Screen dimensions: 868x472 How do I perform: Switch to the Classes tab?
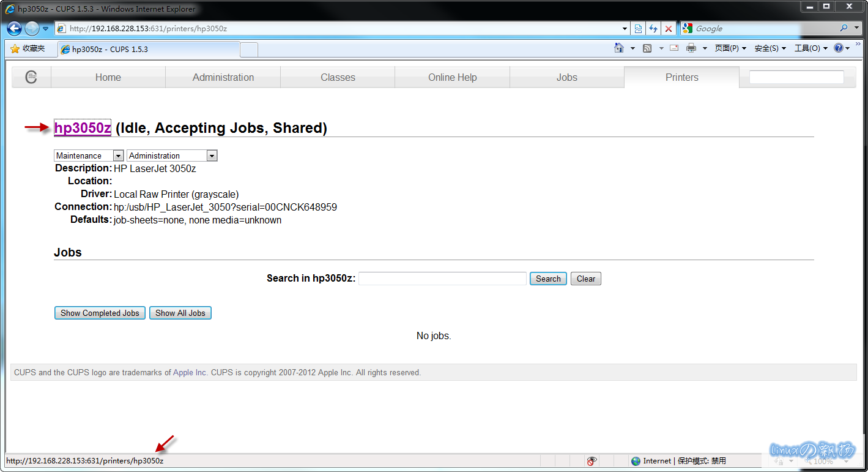[338, 77]
